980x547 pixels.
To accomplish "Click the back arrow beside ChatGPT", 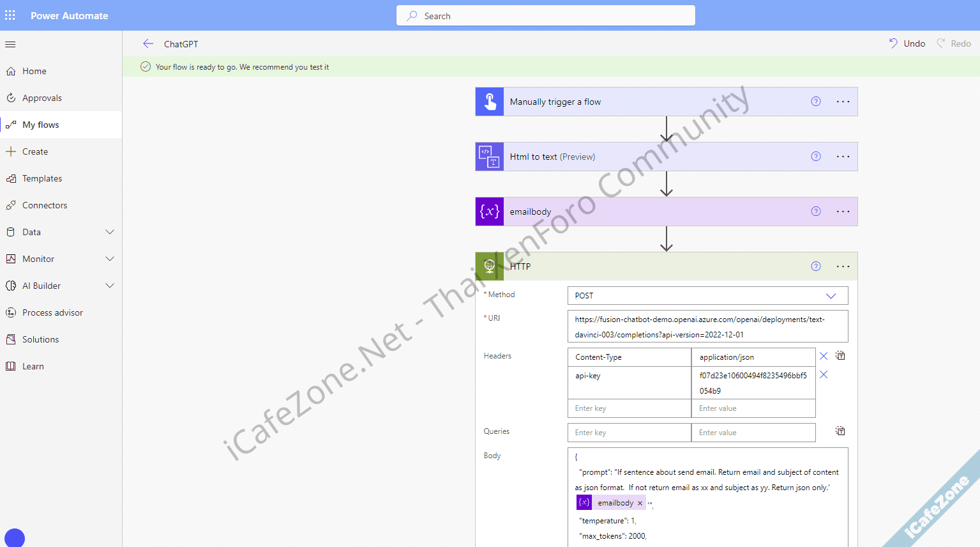I will (x=148, y=44).
